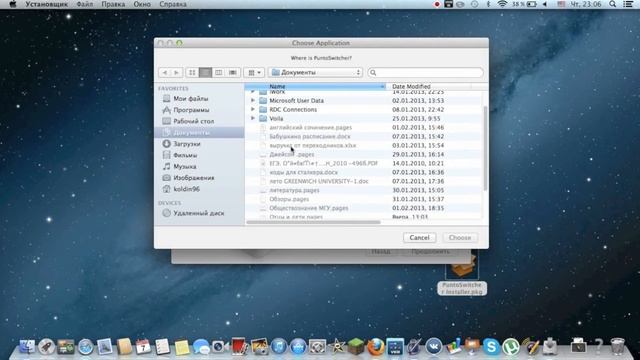Screen dimensions: 640x360
Task: Open iPhoto icon in the dock
Action: [x=259, y=347]
